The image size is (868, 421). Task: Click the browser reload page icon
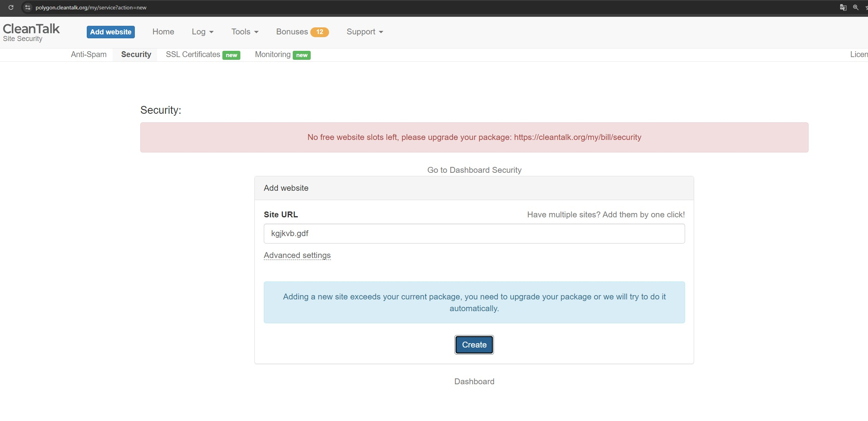tap(11, 7)
